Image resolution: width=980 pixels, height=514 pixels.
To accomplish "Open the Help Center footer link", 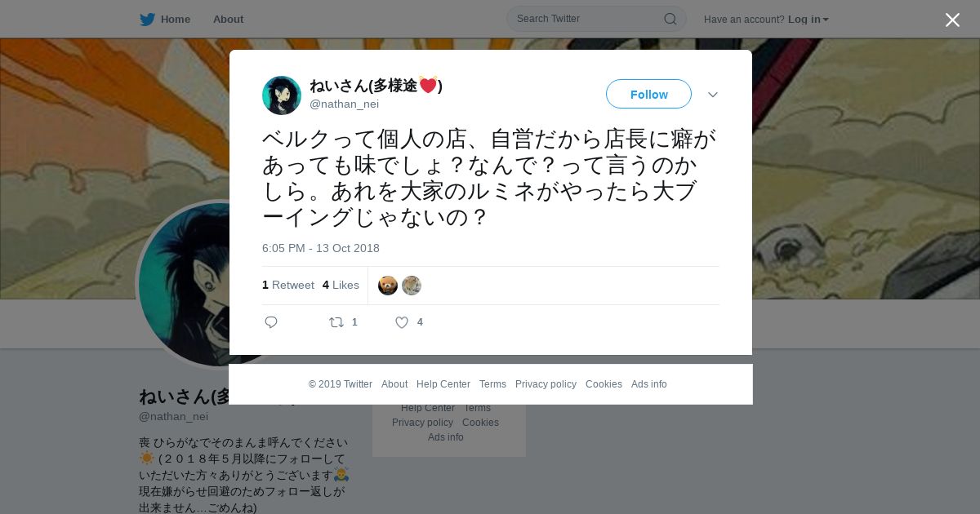I will point(443,384).
